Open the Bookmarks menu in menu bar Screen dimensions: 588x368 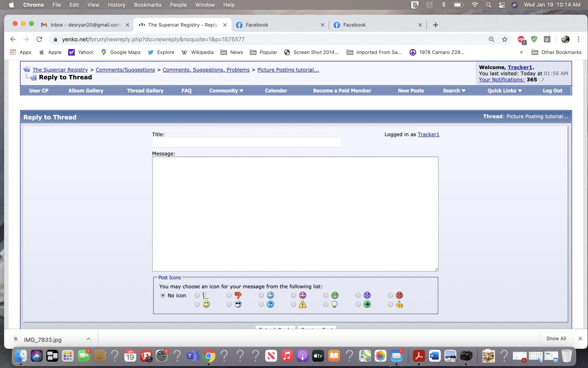tap(147, 5)
